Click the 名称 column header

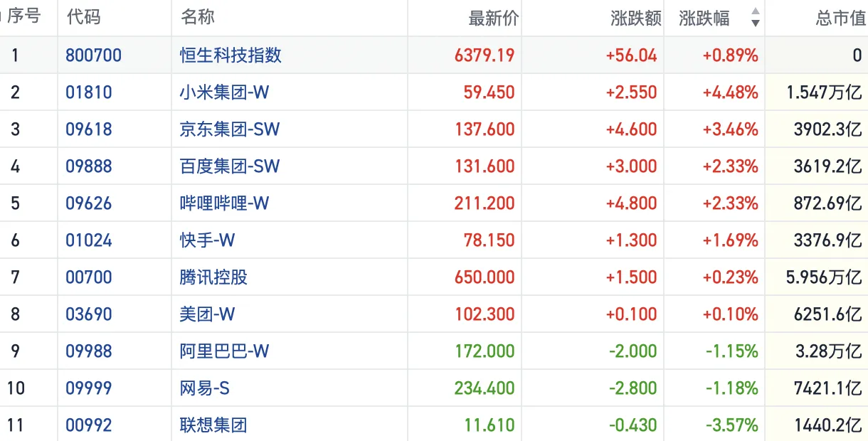[x=197, y=18]
